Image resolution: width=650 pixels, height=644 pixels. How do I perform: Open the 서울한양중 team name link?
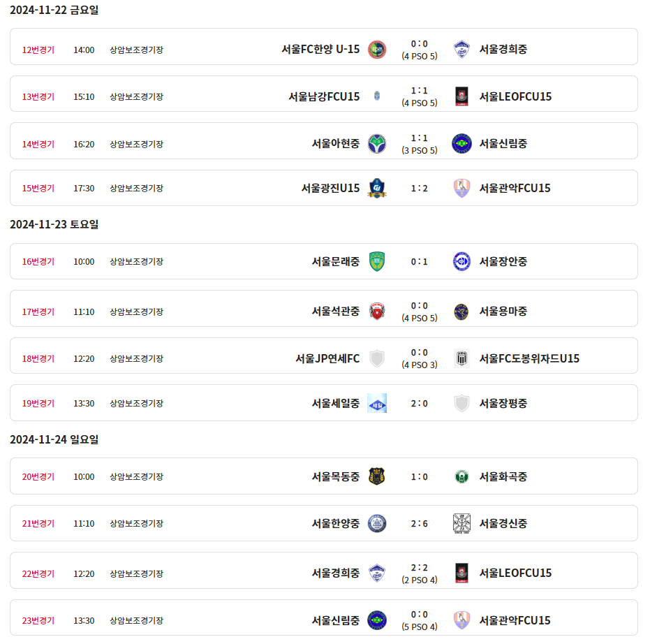tap(335, 523)
